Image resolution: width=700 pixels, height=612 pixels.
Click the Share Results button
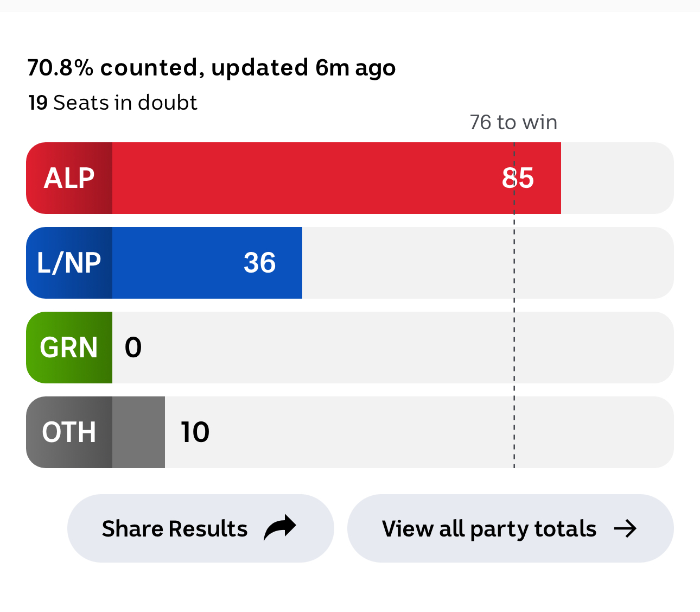(x=200, y=528)
